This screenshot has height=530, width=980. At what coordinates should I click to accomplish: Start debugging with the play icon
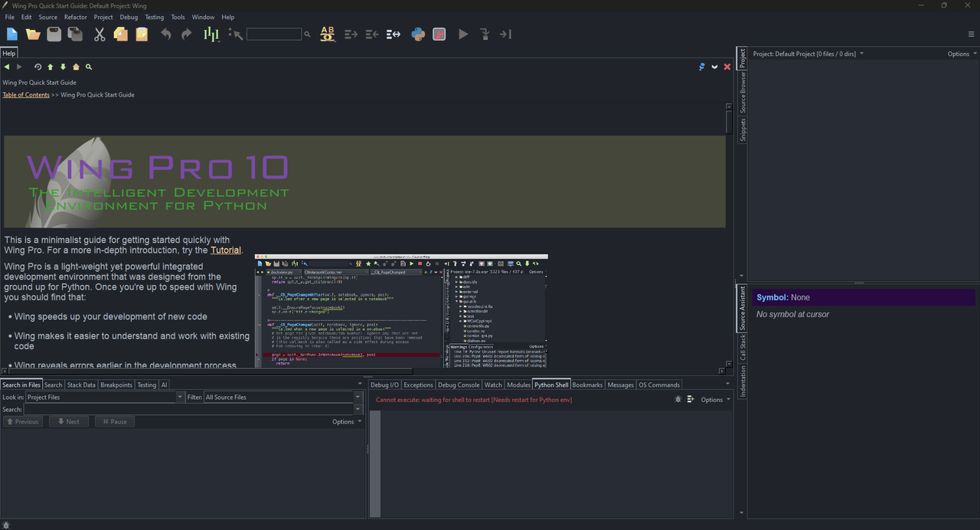(463, 34)
